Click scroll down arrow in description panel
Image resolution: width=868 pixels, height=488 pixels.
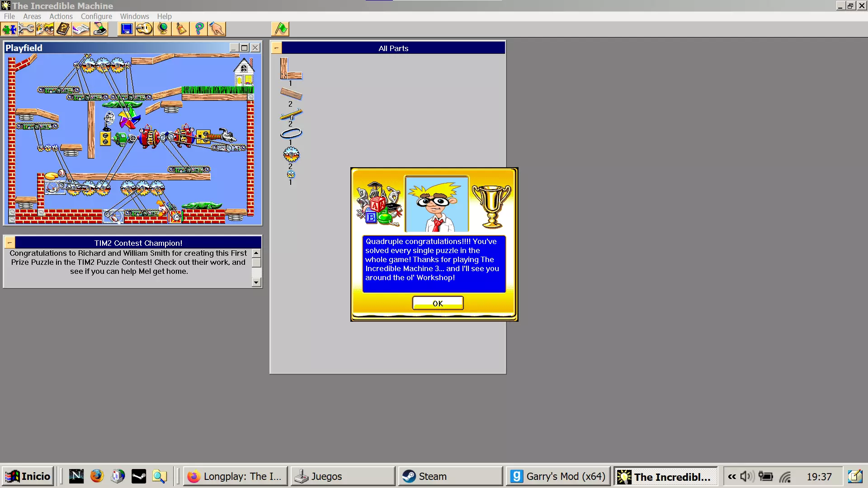click(256, 282)
